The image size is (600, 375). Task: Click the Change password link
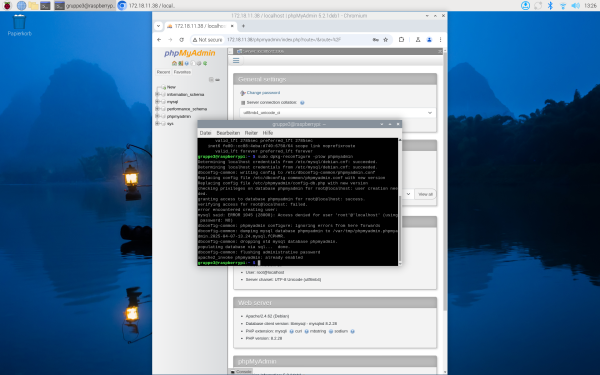[x=263, y=93]
